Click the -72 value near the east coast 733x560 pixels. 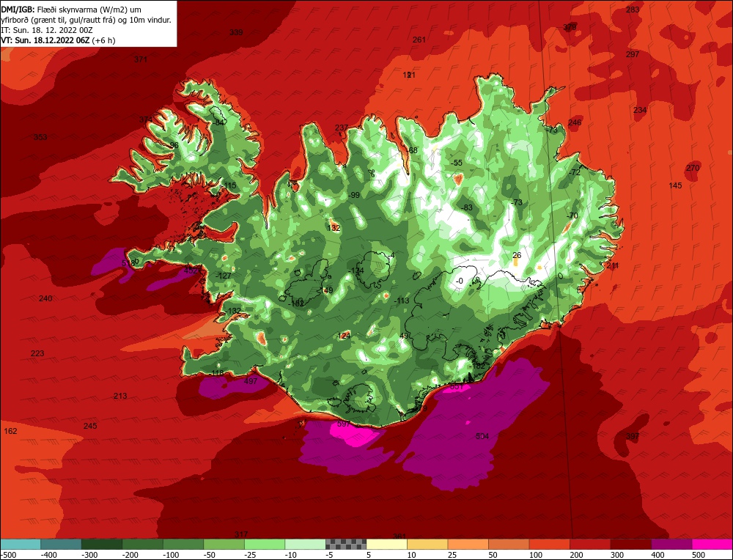pos(575,172)
